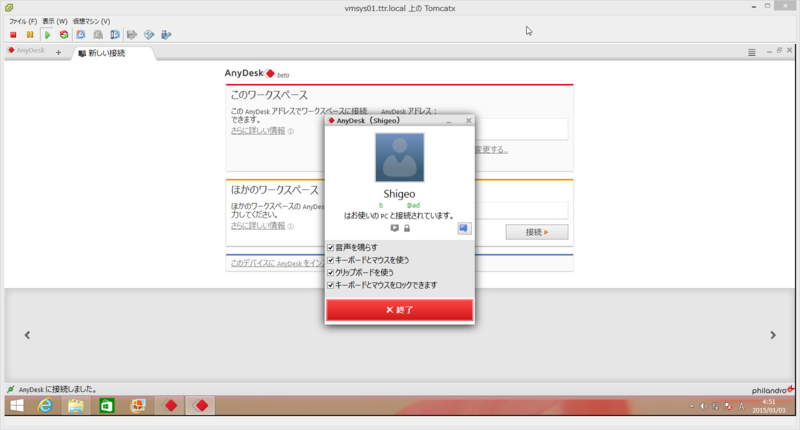Screen dimensions: 800x430
Task: Click the green play power-on button
Action: (x=47, y=35)
